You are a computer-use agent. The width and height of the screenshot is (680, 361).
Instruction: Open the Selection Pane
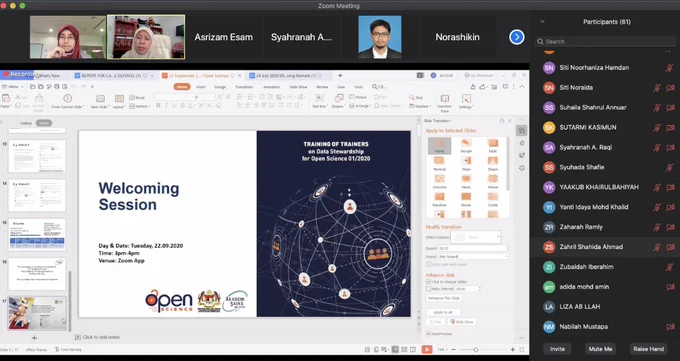445,103
